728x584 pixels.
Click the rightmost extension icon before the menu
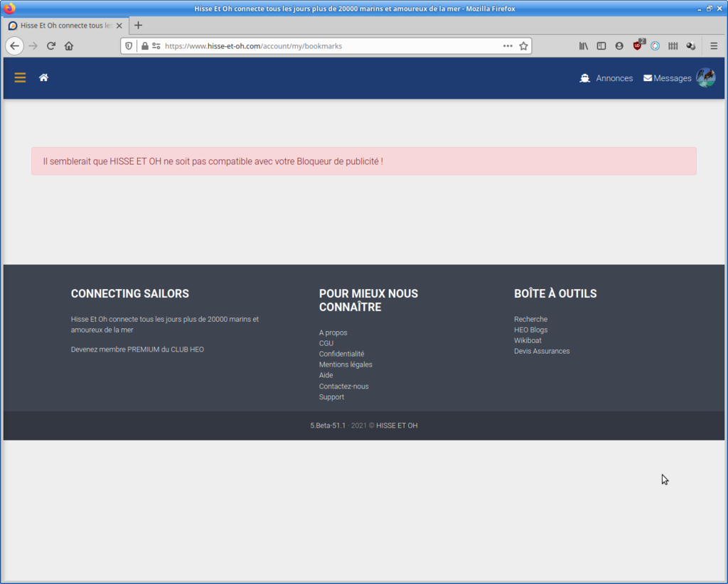pyautogui.click(x=691, y=46)
